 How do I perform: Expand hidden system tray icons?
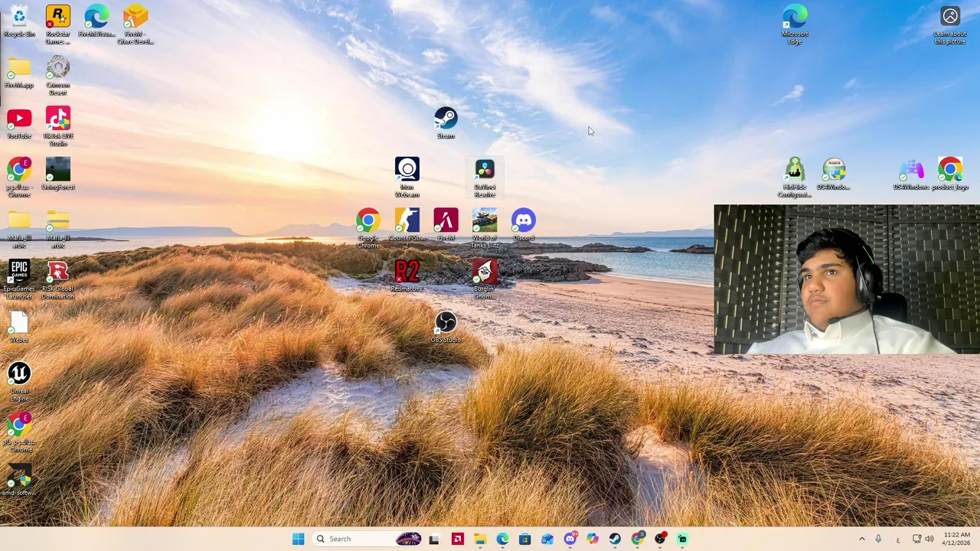(861, 539)
